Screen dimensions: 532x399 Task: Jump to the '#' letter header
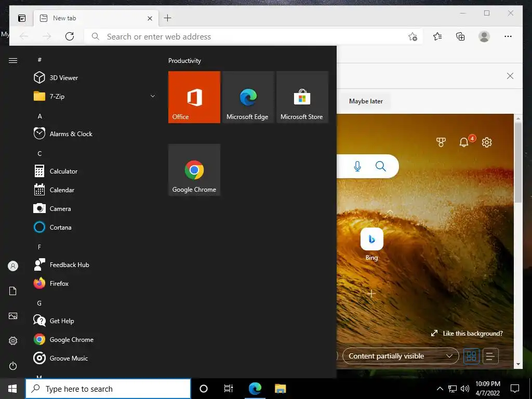[x=39, y=60]
